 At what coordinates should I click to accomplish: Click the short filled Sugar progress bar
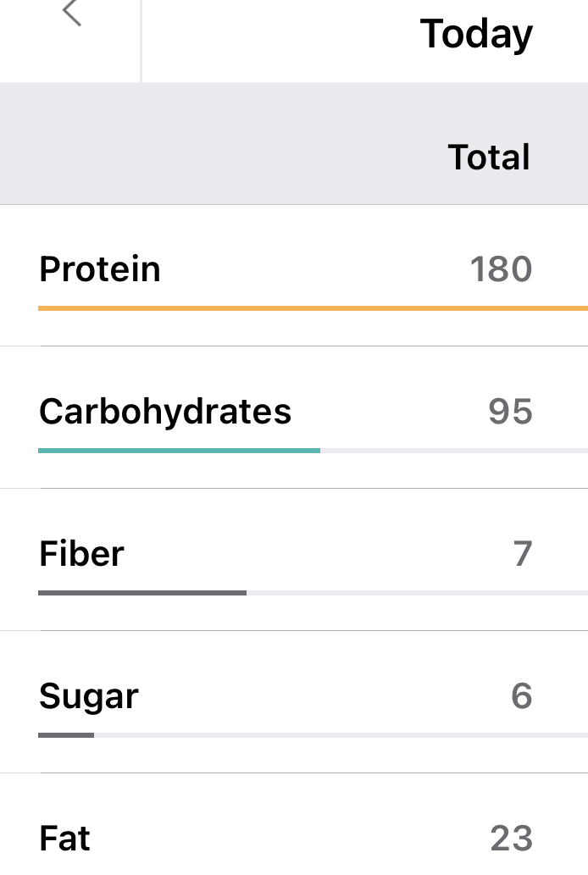point(66,735)
